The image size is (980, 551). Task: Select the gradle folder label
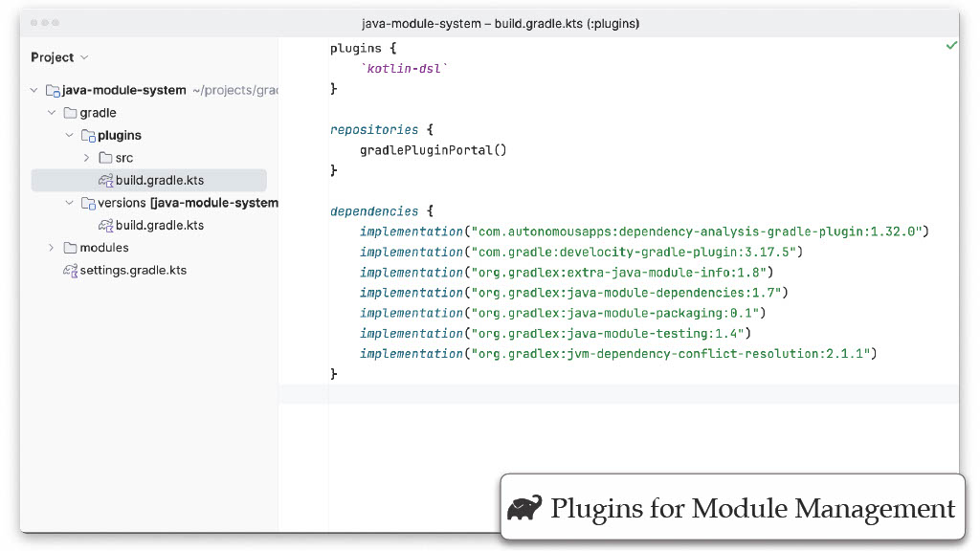(x=99, y=113)
